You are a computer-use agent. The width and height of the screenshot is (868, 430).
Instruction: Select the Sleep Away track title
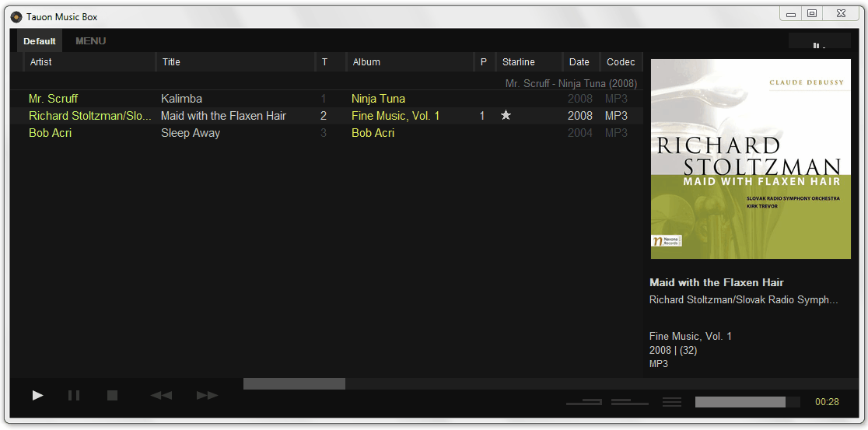191,133
